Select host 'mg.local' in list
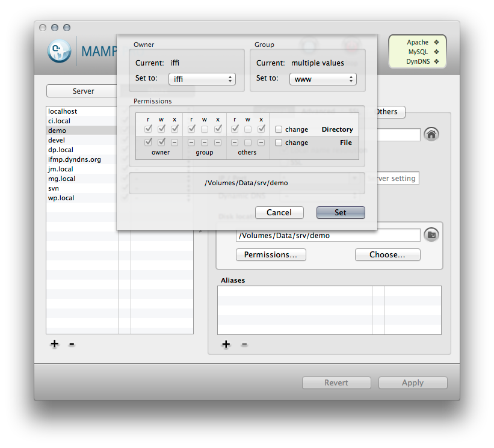Viewport: 494px width, 448px height. [x=82, y=179]
